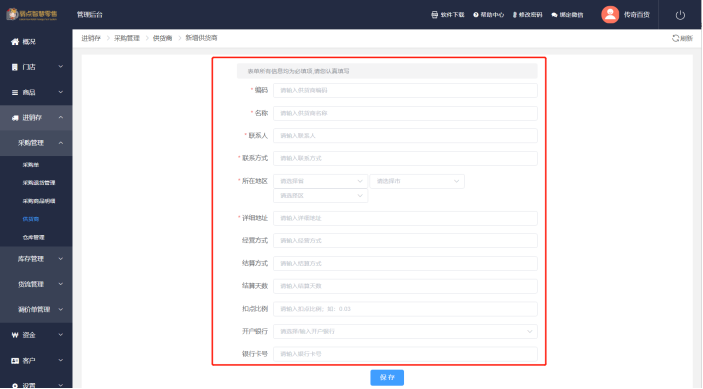Click the 软件下载 printer icon

[434, 15]
